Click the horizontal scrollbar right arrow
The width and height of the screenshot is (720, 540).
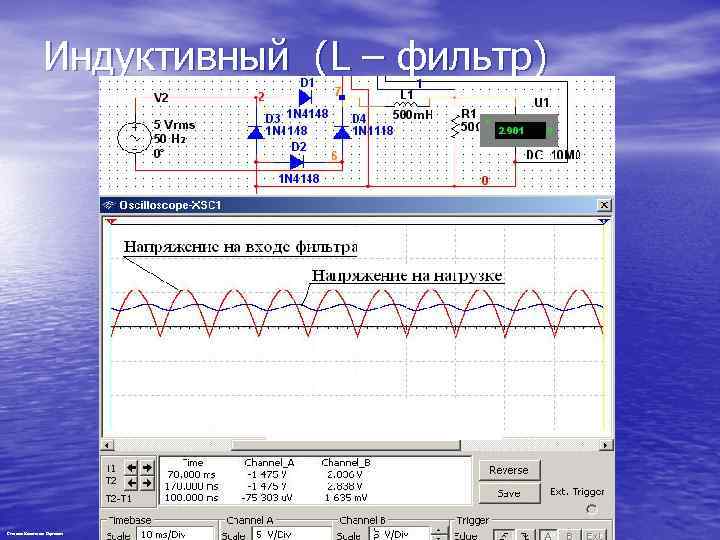click(x=606, y=445)
